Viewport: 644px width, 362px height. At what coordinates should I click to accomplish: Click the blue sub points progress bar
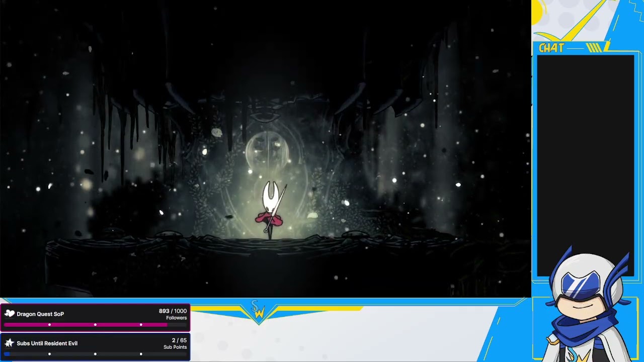pos(95,354)
